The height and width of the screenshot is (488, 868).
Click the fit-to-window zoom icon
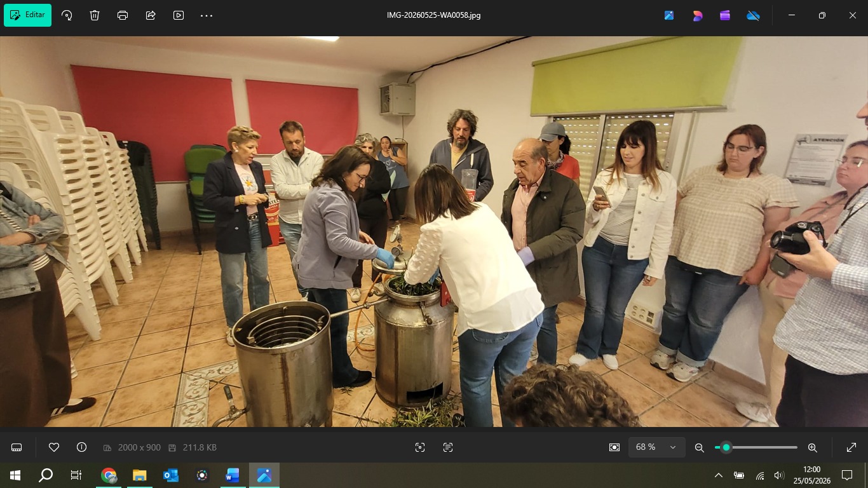click(614, 447)
